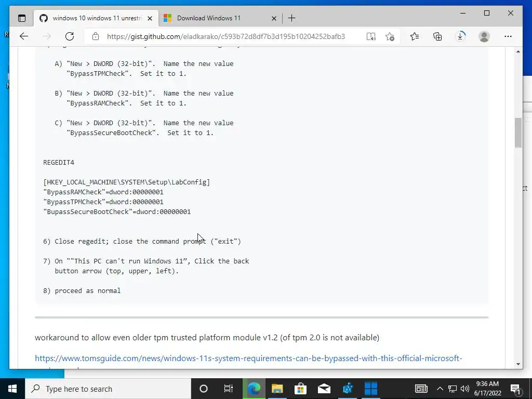This screenshot has height=399, width=532.
Task: Open Collections panel
Action: pyautogui.click(x=437, y=36)
